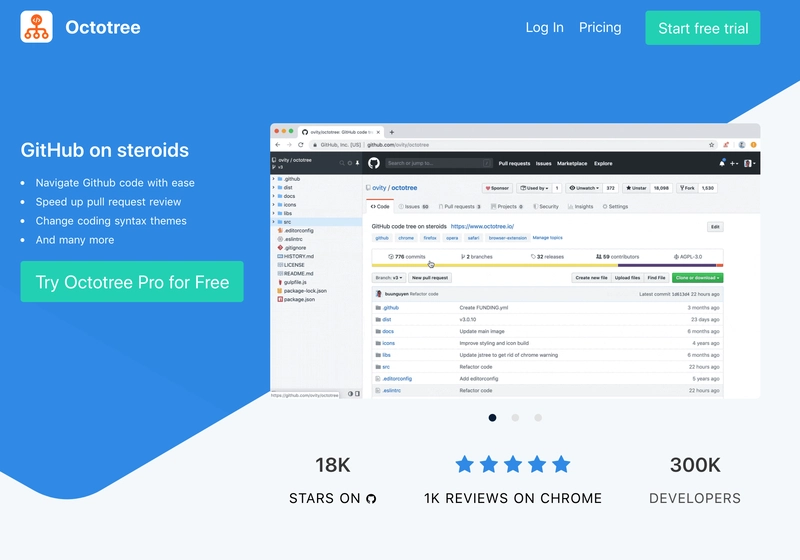Open the Pricing page link

(600, 28)
